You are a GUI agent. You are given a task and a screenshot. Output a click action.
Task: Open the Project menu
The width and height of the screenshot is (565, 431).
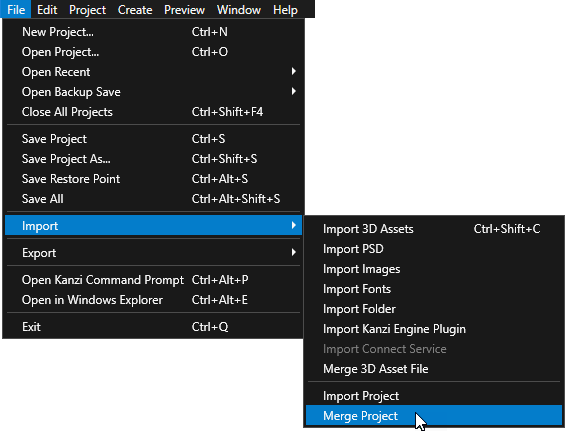pyautogui.click(x=88, y=9)
